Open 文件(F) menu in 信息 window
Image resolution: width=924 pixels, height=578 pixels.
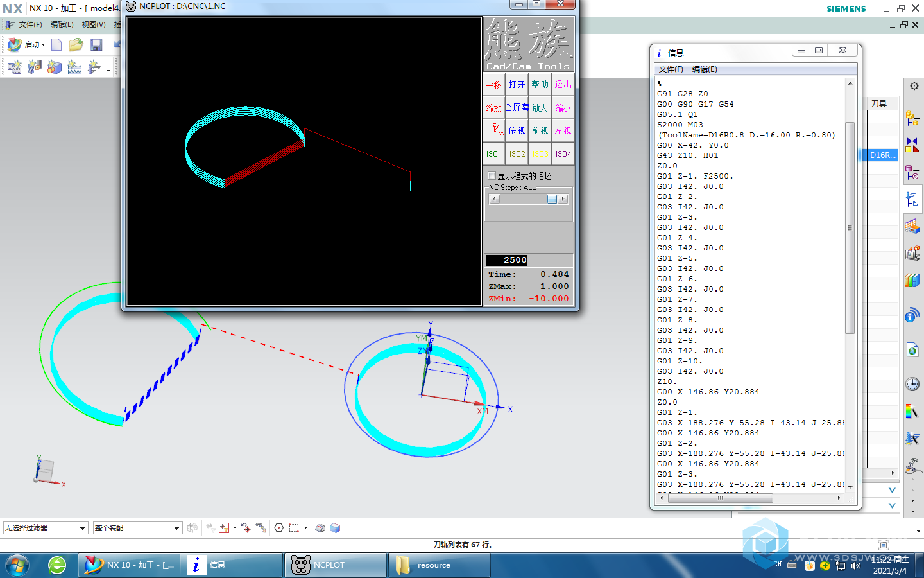coord(671,69)
